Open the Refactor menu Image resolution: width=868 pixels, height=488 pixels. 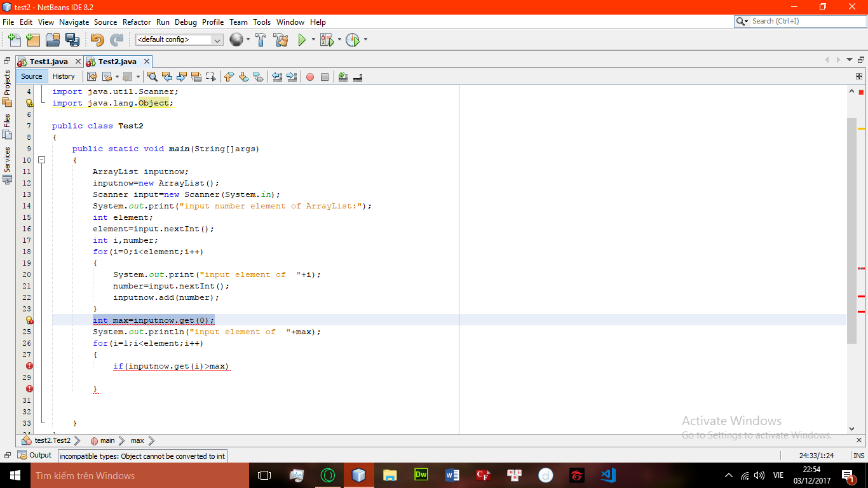(137, 22)
